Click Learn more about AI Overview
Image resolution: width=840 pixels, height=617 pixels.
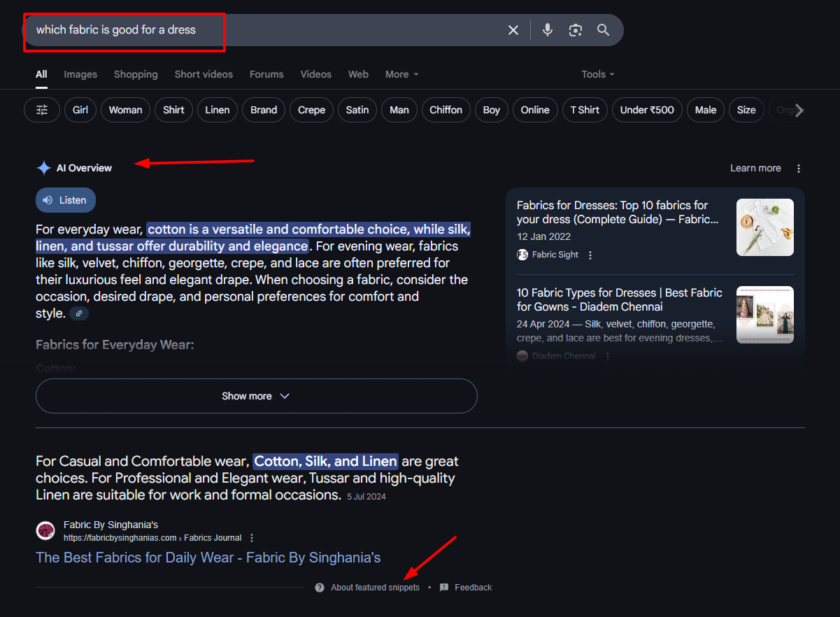click(x=755, y=168)
